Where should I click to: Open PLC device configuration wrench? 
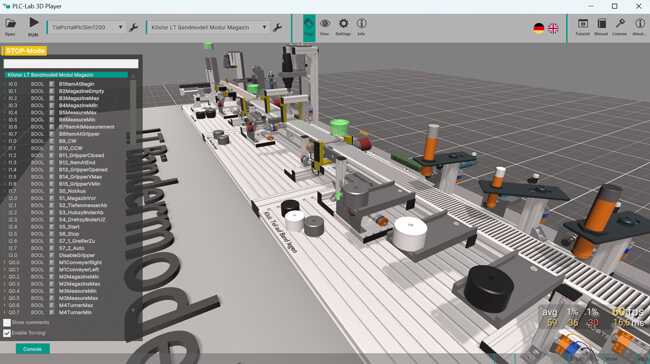click(133, 28)
